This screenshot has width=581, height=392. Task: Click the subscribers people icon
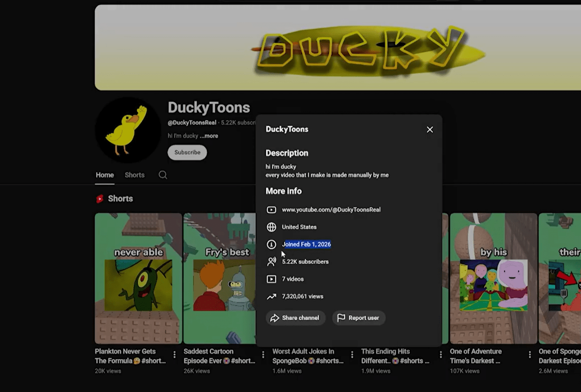pos(271,262)
